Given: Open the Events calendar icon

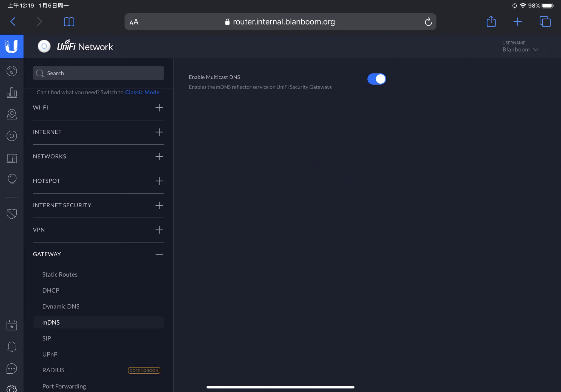Looking at the screenshot, I should click(12, 325).
